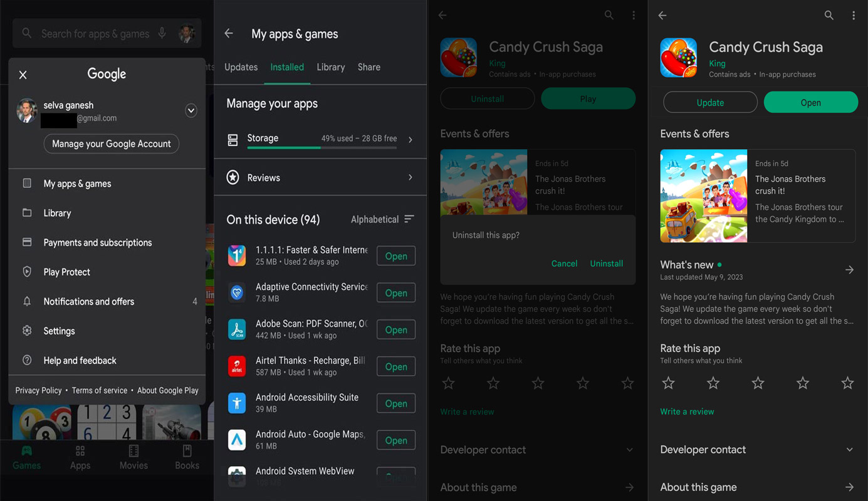Screen dimensions: 868x501
Task: Tap the Airtel Thanks app icon
Action: (237, 366)
